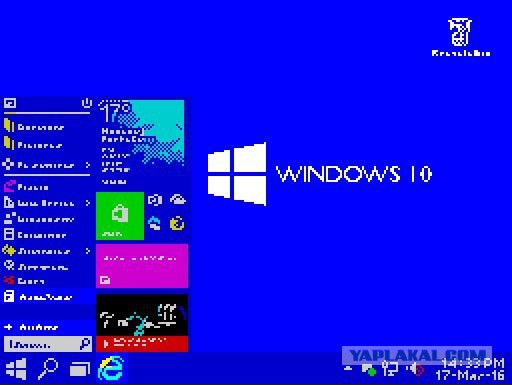Click the Windows Start button on the taskbar
This screenshot has width=512, height=385.
pyautogui.click(x=16, y=369)
